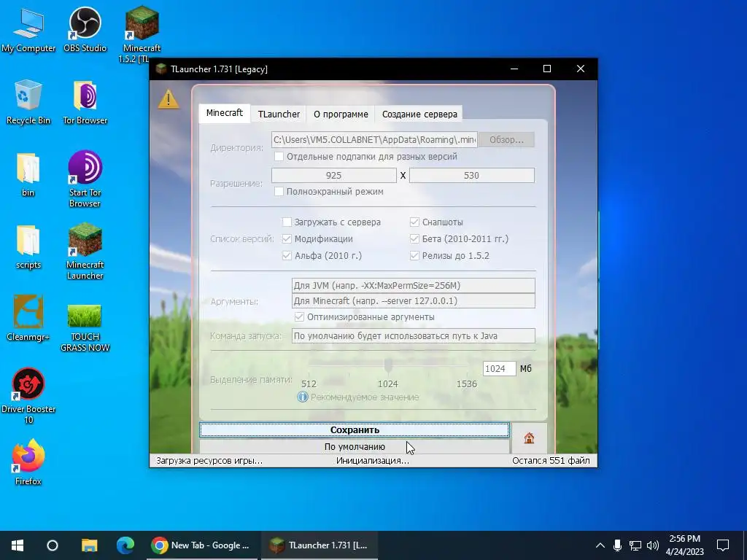Select the bin folder on desktop
Screen dimensions: 747x560
coord(28,175)
